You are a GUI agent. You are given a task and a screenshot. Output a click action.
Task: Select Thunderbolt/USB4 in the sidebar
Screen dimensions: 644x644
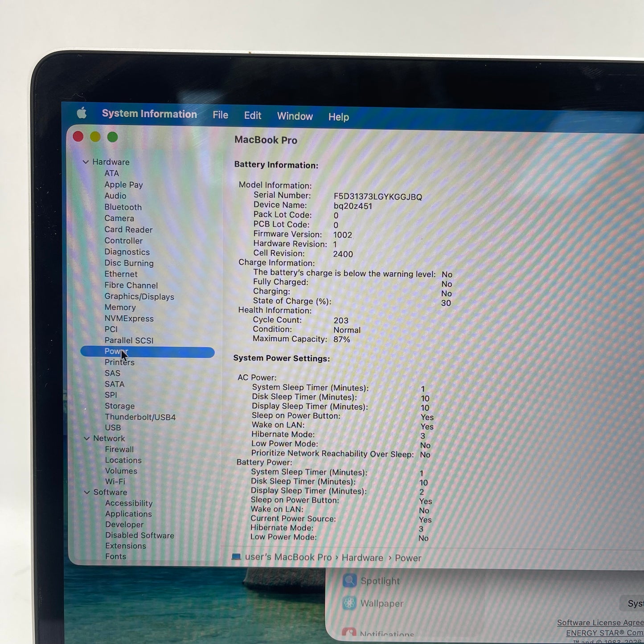(x=140, y=417)
